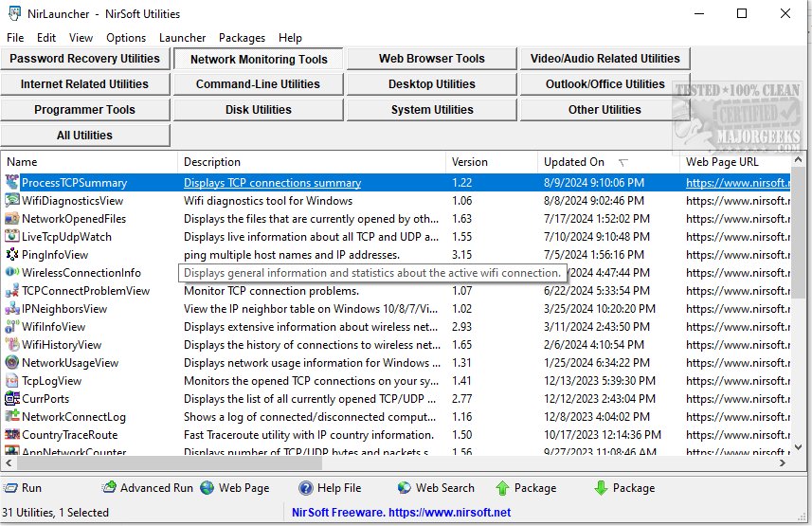Open the Help File
The width and height of the screenshot is (812, 526).
330,488
